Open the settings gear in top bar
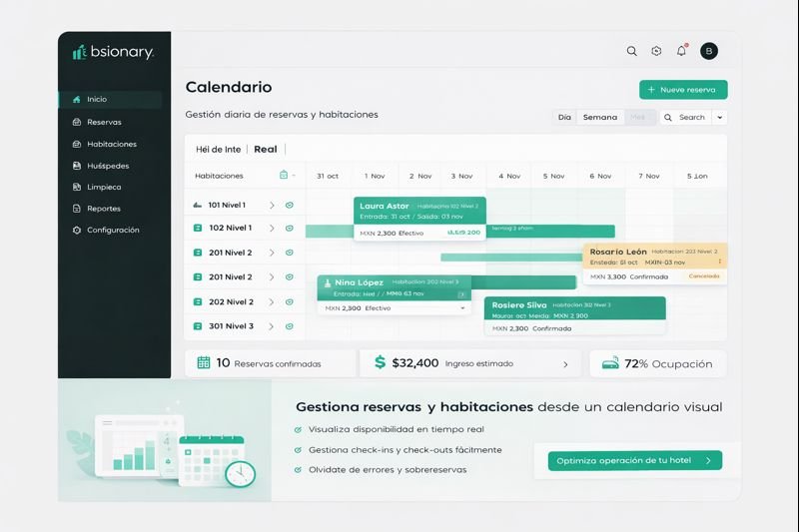The width and height of the screenshot is (799, 532). click(656, 51)
